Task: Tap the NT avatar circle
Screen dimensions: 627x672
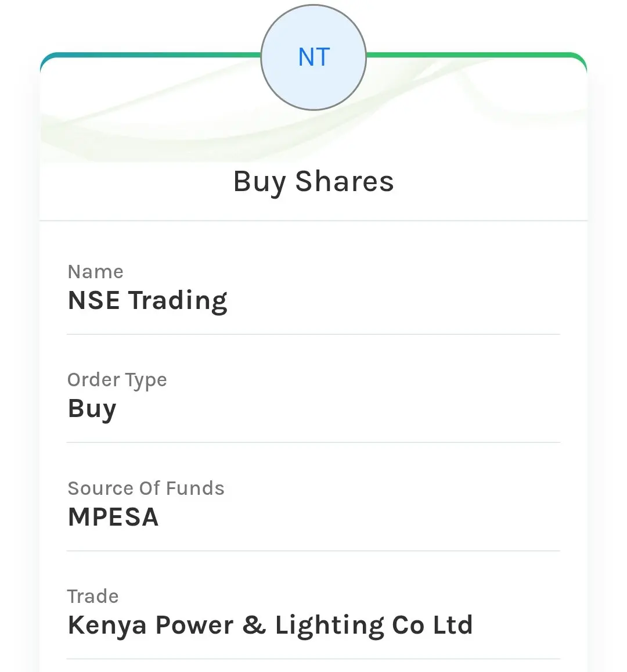Action: (x=313, y=57)
